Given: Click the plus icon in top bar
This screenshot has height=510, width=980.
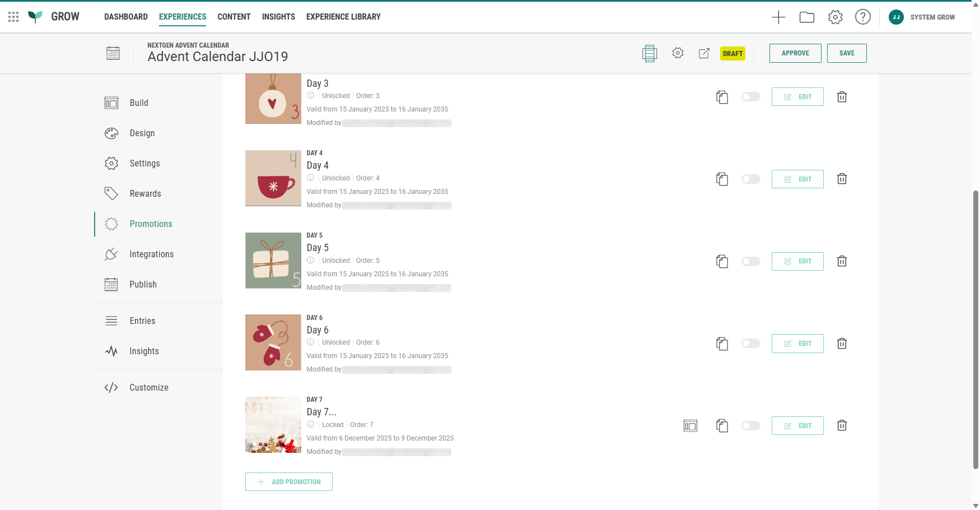Looking at the screenshot, I should [778, 17].
